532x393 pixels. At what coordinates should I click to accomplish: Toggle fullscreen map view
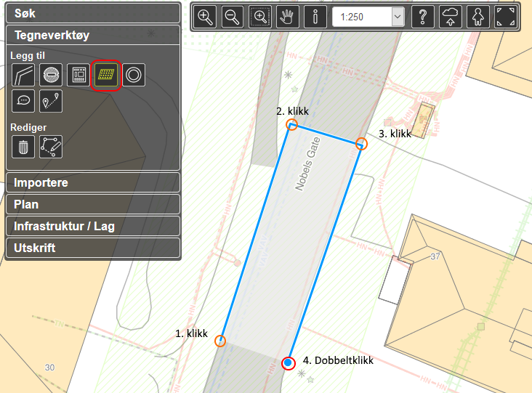[x=506, y=17]
